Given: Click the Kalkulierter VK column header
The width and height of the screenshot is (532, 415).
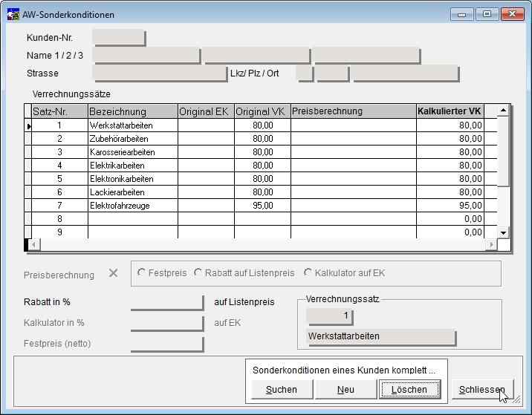Looking at the screenshot, I should 450,111.
